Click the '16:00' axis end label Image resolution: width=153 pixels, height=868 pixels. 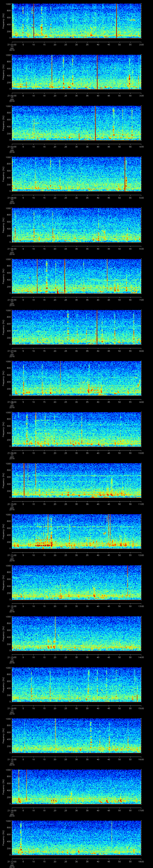pos(141,759)
